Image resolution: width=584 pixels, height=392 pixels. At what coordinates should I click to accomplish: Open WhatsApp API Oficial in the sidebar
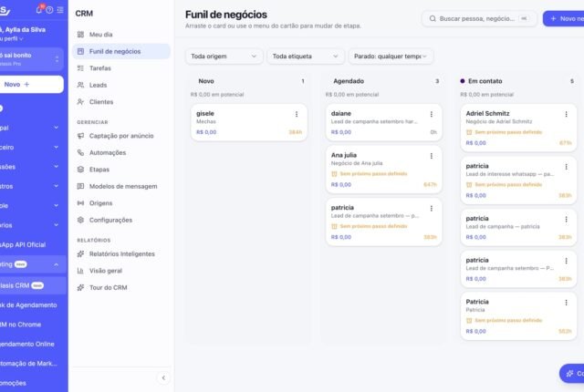point(33,244)
